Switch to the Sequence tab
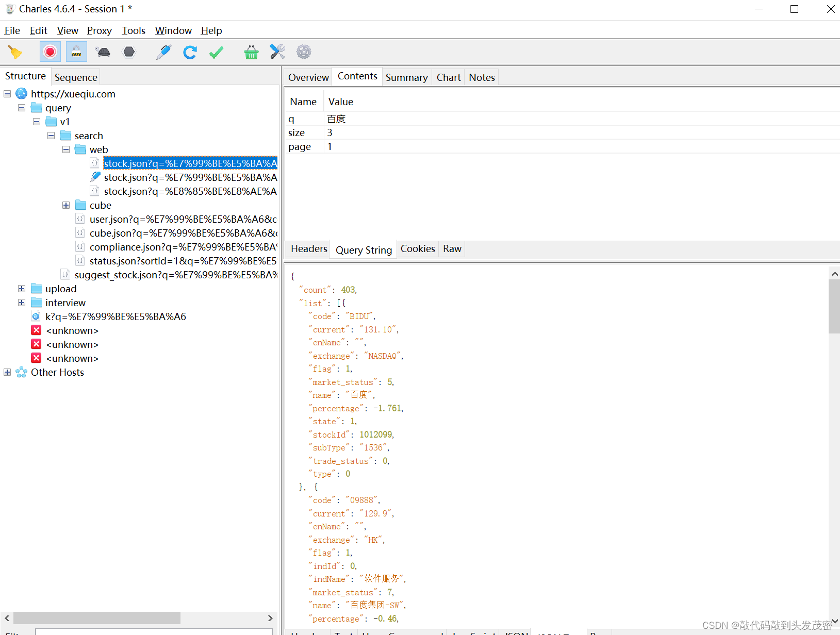840x635 pixels. click(x=76, y=77)
